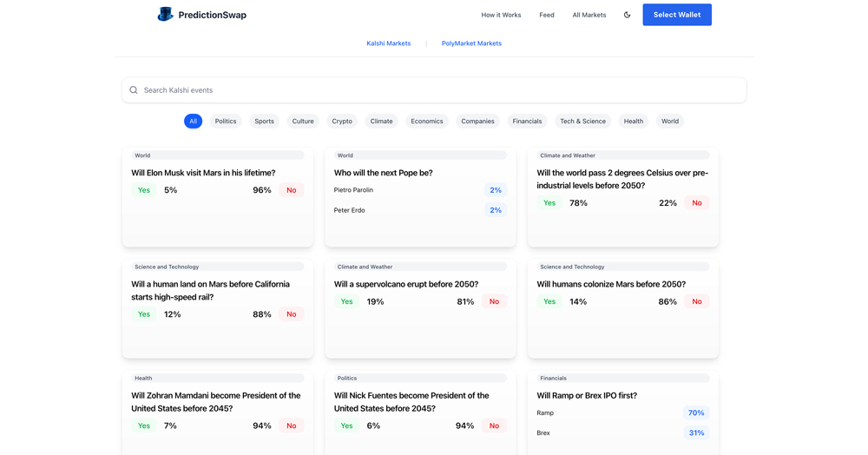Switch to Kalshi Markets
868x455 pixels.
[389, 43]
